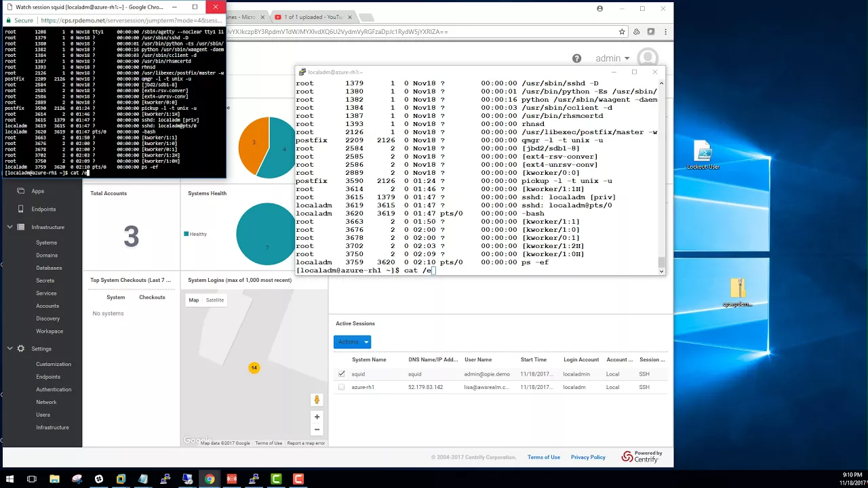Open the admin user dropdown
This screenshot has width=868, height=488.
coord(612,59)
